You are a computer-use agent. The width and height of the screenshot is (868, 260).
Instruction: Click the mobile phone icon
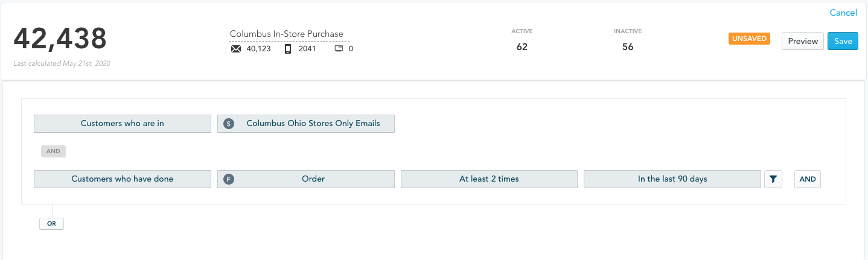point(288,49)
